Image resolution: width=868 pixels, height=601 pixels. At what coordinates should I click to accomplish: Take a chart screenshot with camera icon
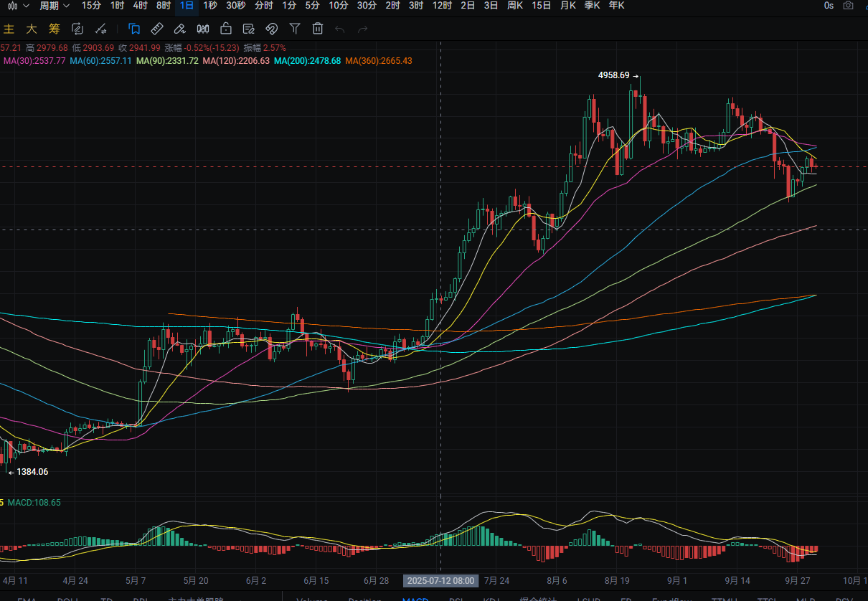pyautogui.click(x=849, y=6)
